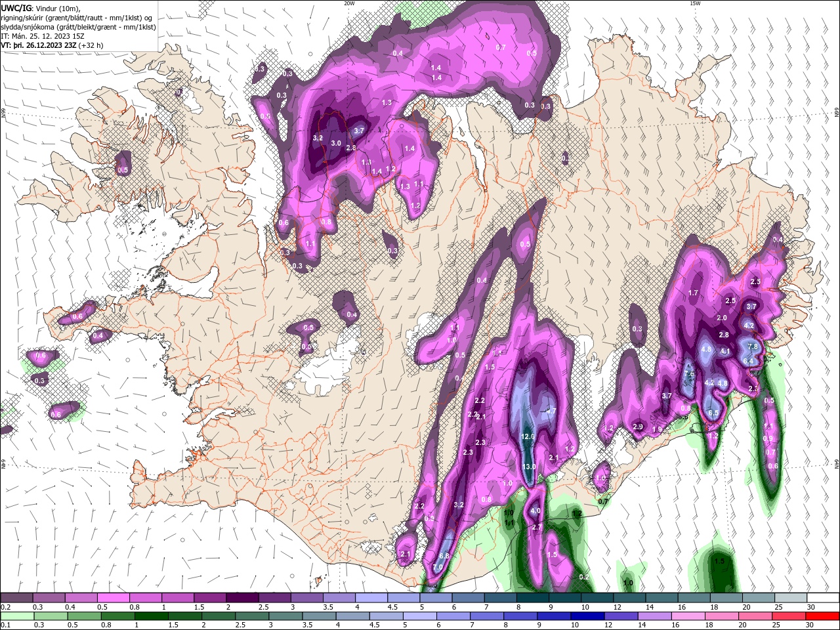Click the "IT: Mán. 25. 12. 2023 15Z" line

point(42,36)
